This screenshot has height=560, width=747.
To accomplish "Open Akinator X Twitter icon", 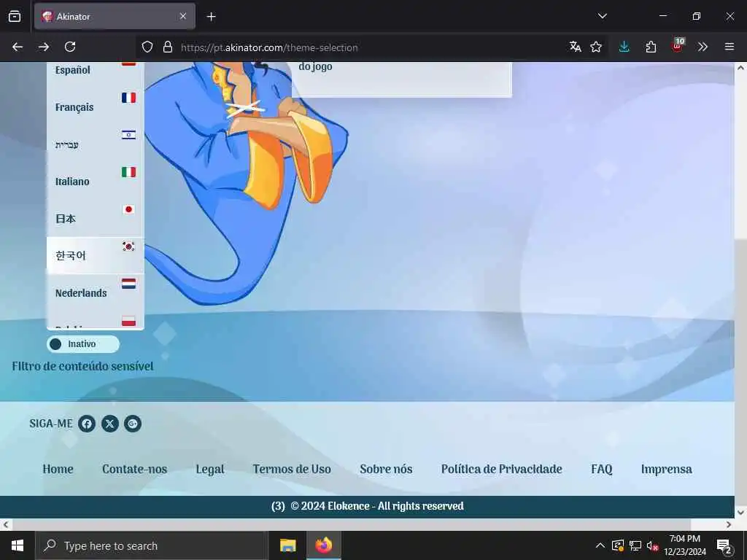I will pyautogui.click(x=109, y=424).
